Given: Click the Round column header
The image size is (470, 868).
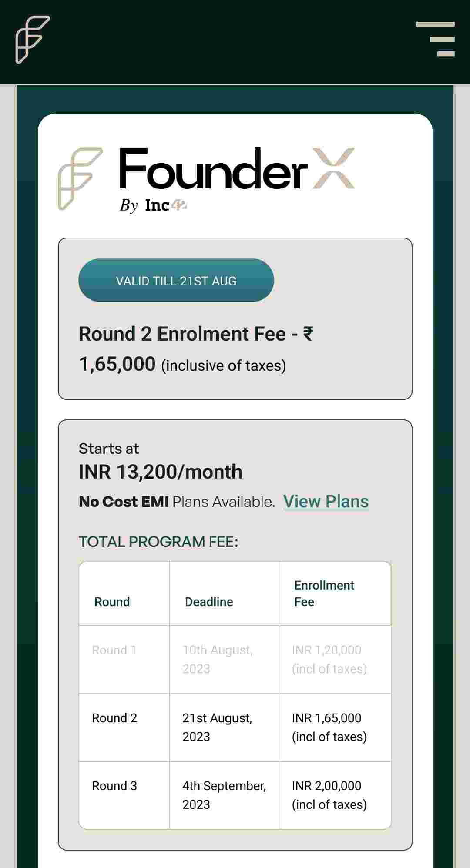Looking at the screenshot, I should tap(112, 602).
